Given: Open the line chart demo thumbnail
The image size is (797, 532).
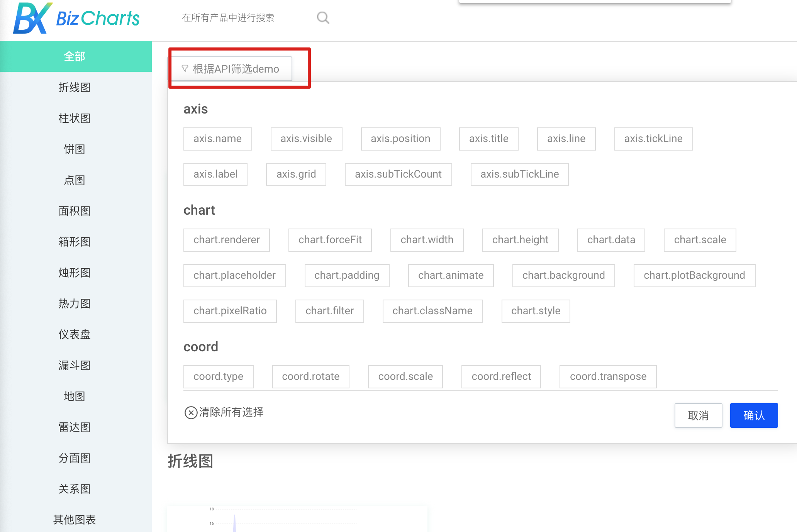Looking at the screenshot, I should click(297, 519).
